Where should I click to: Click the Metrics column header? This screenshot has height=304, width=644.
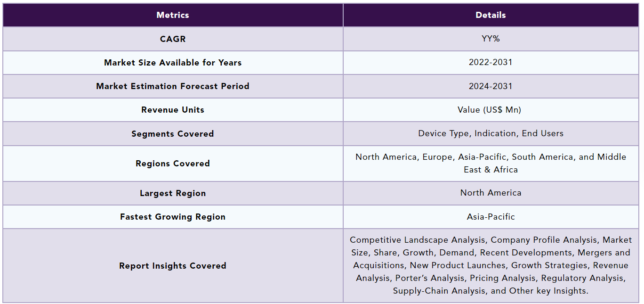coord(173,15)
